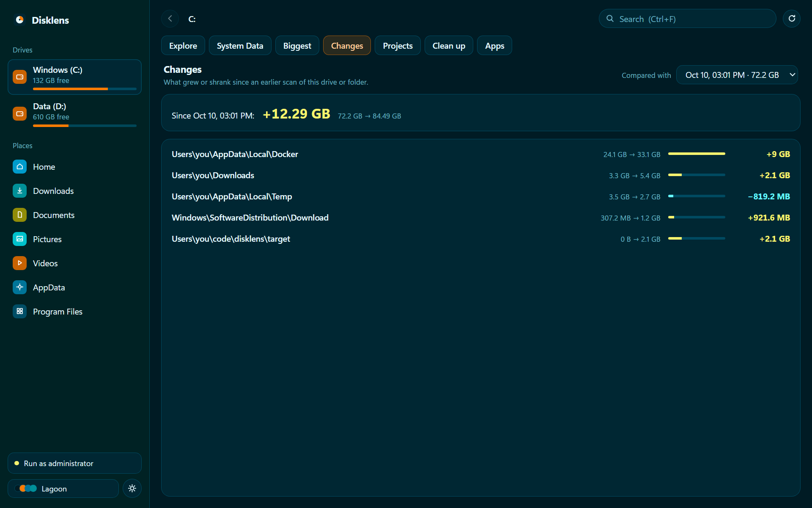The width and height of the screenshot is (812, 508).
Task: Click the Windows (C:) usage bar
Action: click(85, 89)
